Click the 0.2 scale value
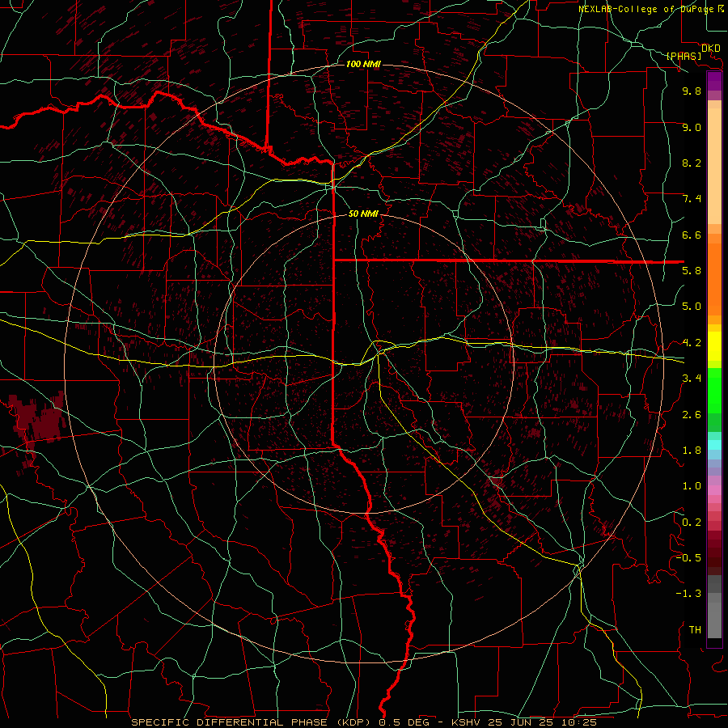 (692, 523)
